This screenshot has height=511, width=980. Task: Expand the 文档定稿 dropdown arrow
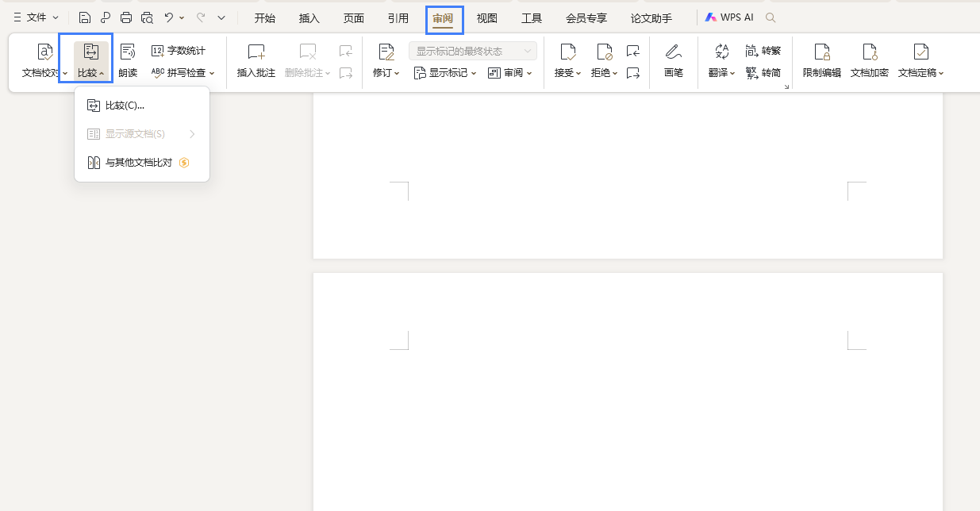pyautogui.click(x=941, y=73)
